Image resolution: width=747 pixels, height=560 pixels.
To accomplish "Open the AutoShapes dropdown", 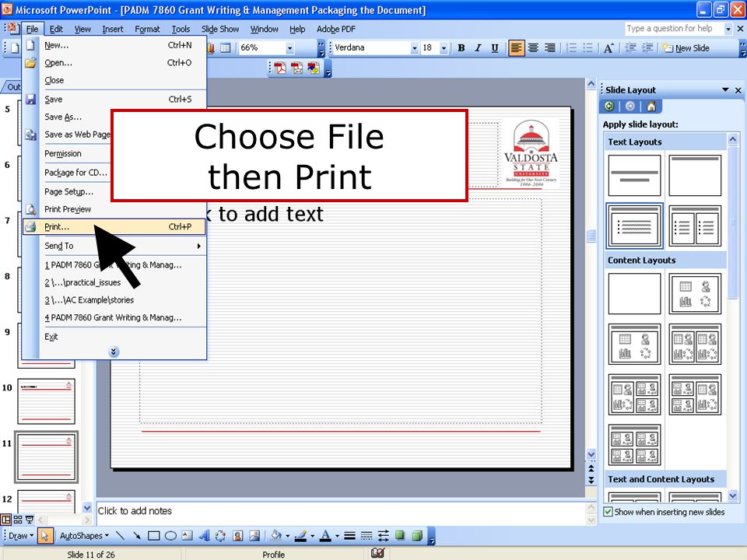I will (x=84, y=536).
